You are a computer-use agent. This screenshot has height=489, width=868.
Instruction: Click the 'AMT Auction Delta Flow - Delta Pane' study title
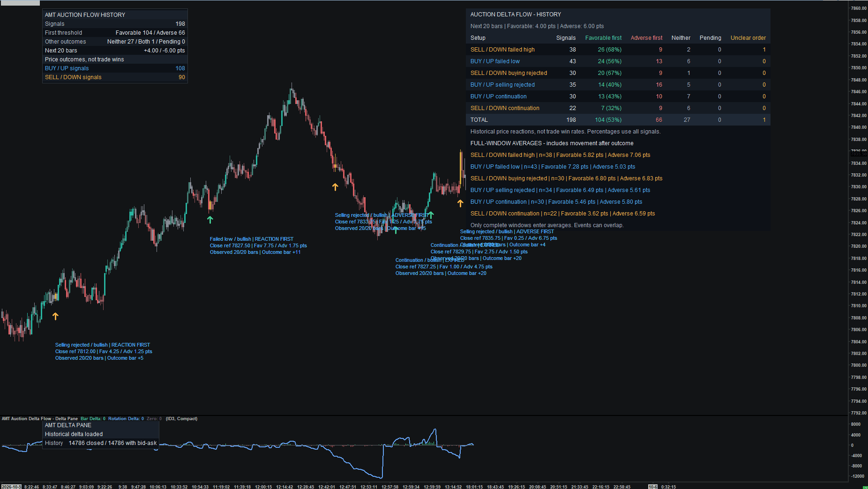pyautogui.click(x=40, y=419)
